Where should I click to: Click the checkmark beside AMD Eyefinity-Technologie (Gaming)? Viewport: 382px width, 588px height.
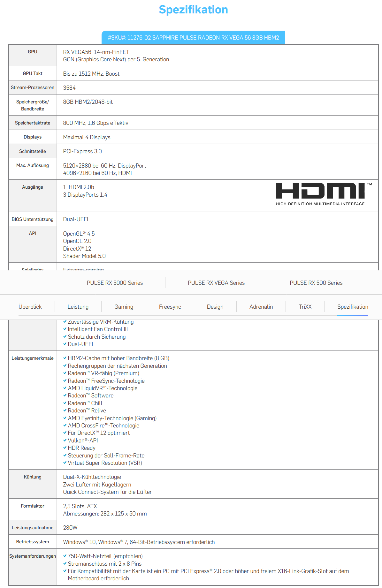tap(65, 418)
